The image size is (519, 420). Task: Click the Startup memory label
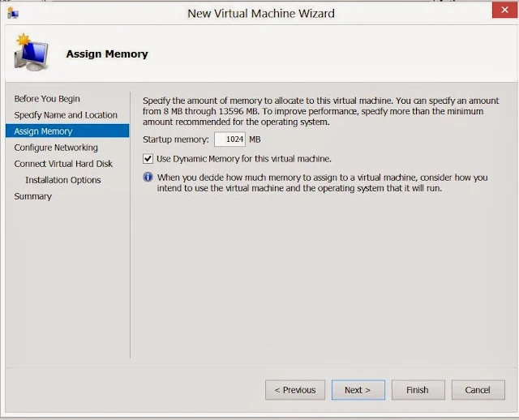coord(176,139)
